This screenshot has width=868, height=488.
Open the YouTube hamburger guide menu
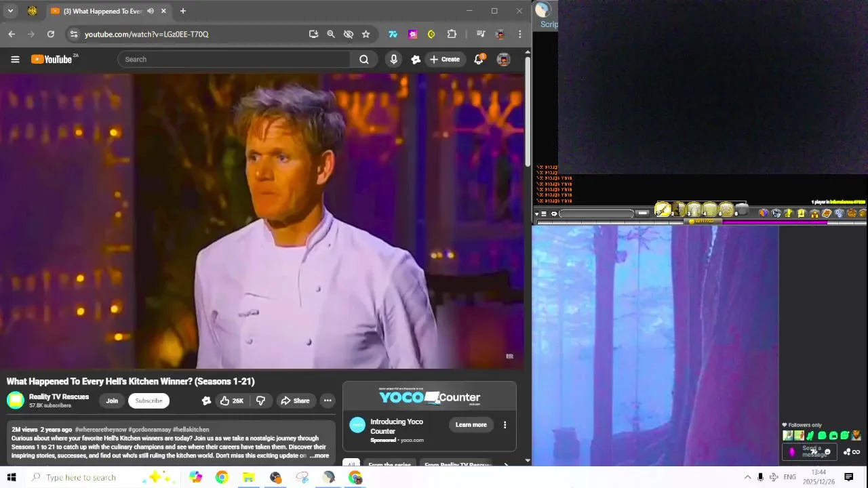coord(15,60)
